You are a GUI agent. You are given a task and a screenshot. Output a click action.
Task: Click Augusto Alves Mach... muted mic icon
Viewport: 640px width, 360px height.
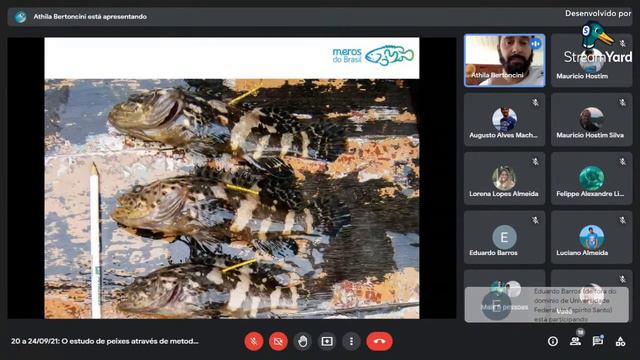535,103
